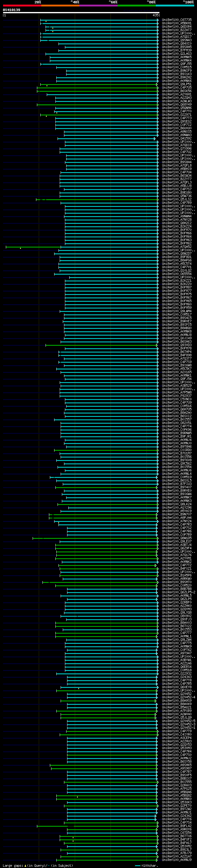Click label UniRef100_C0IRD0
Image resolution: width=197 pixels, height=868 pixels.
[177, 450]
